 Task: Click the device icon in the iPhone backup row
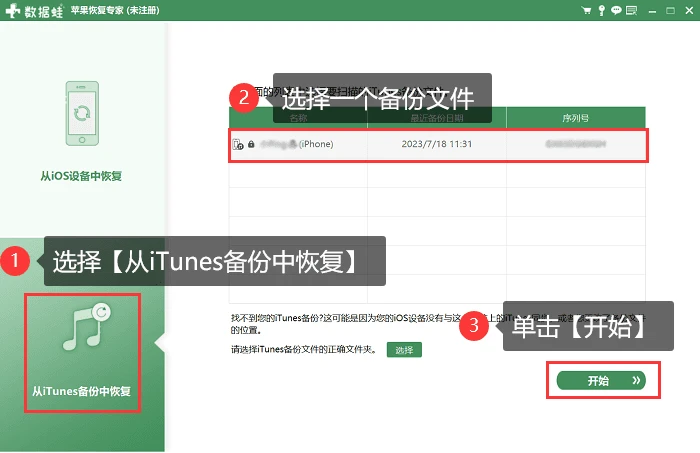[238, 144]
